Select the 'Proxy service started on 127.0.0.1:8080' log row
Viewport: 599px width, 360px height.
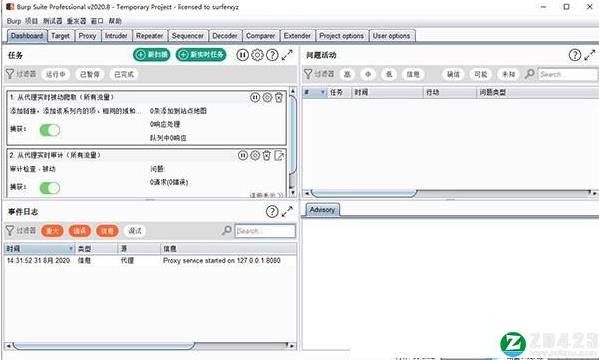151,261
